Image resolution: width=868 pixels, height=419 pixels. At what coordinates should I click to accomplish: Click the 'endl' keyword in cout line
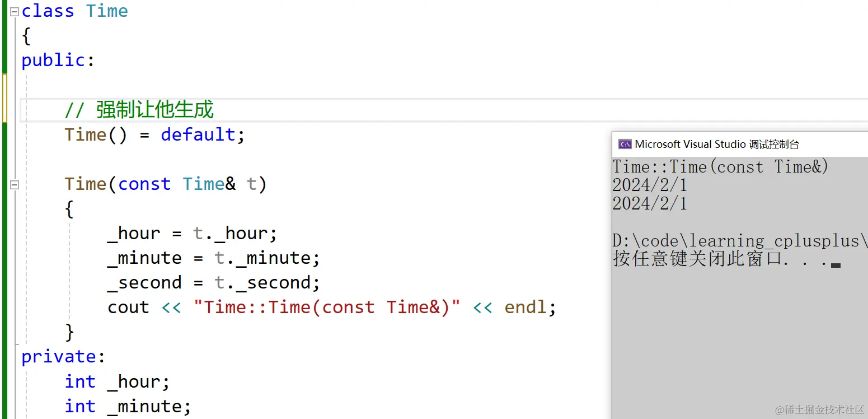click(526, 308)
